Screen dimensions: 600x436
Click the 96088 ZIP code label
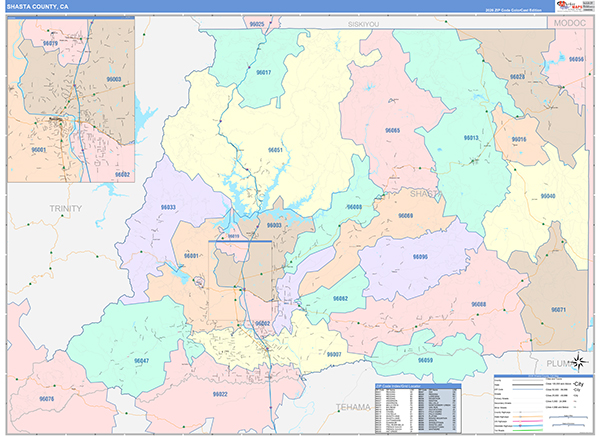(x=478, y=303)
